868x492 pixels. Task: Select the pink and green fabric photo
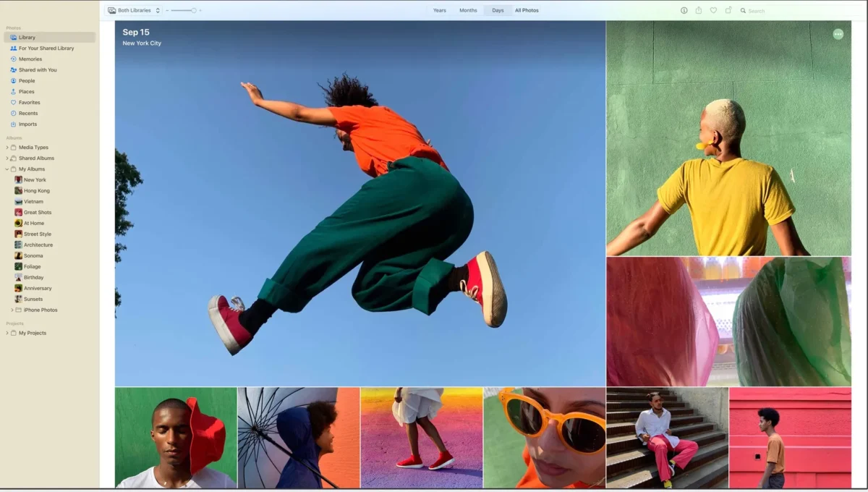729,321
